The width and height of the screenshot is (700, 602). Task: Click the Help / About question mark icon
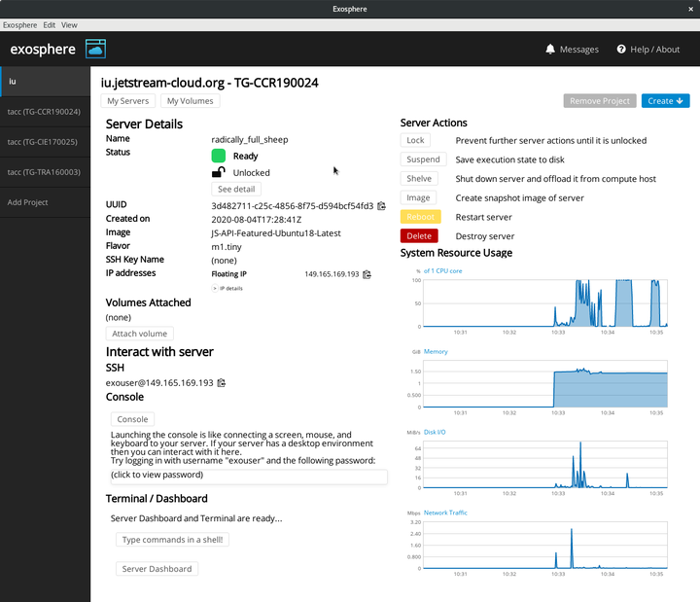pyautogui.click(x=621, y=50)
